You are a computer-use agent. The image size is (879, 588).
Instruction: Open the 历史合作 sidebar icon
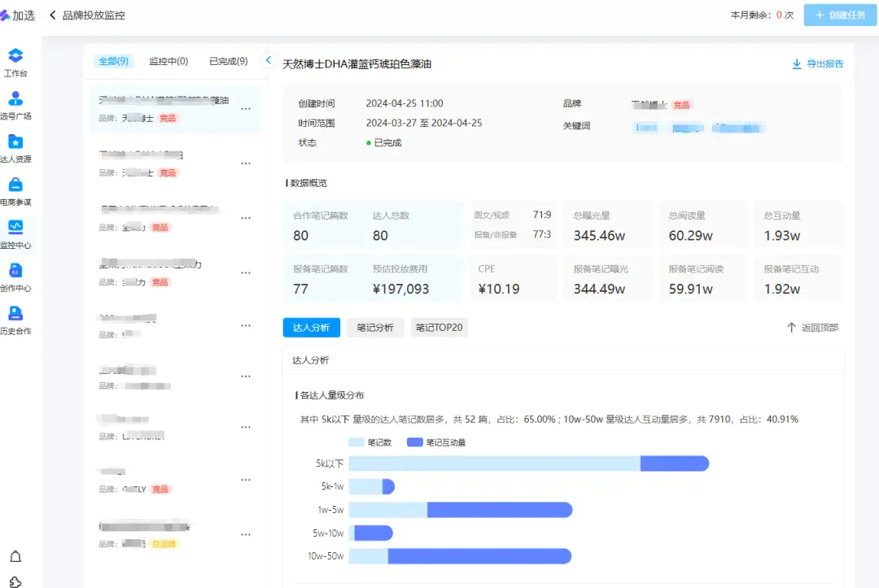(x=15, y=313)
